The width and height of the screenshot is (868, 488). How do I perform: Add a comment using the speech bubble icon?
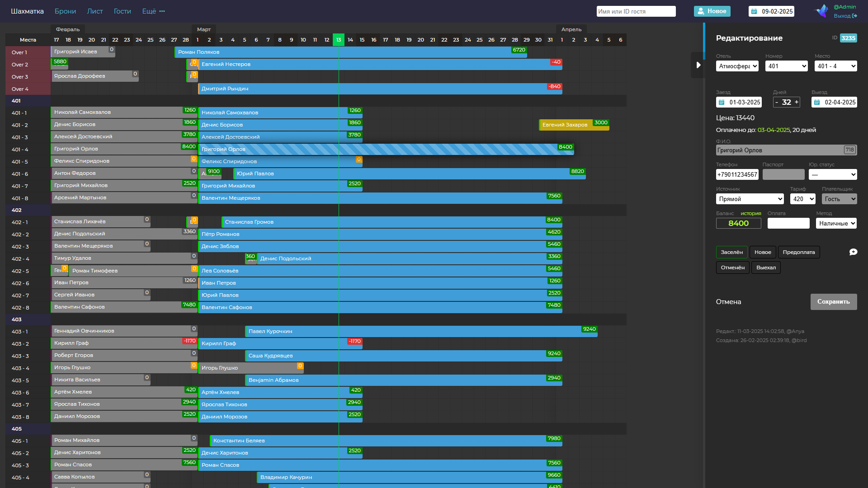tap(853, 252)
